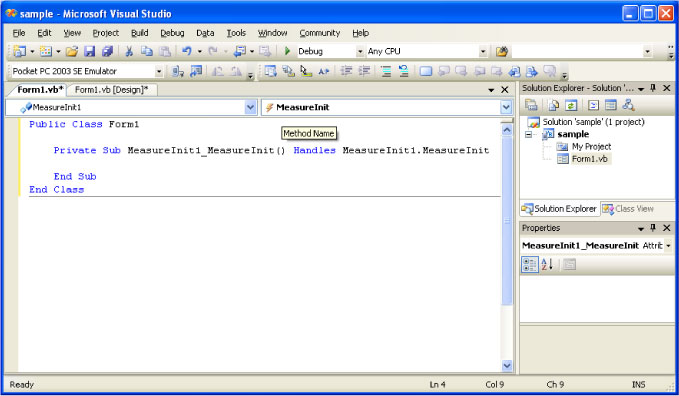Open the File menu
679x396 pixels.
coord(19,33)
